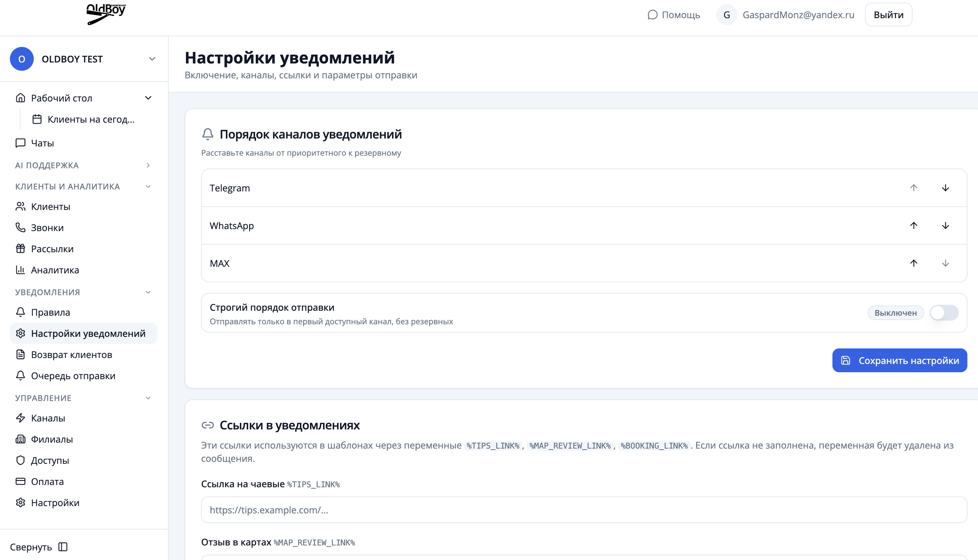Click the G user avatar circle

click(726, 15)
